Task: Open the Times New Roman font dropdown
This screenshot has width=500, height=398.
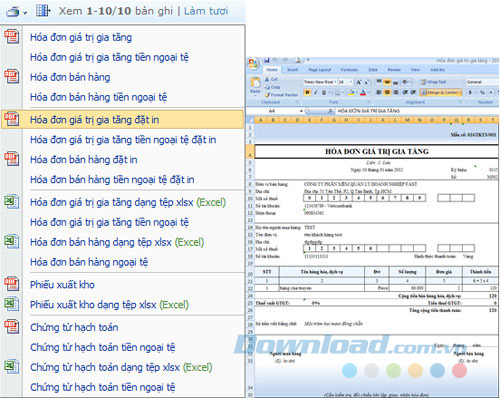Action: click(x=335, y=82)
